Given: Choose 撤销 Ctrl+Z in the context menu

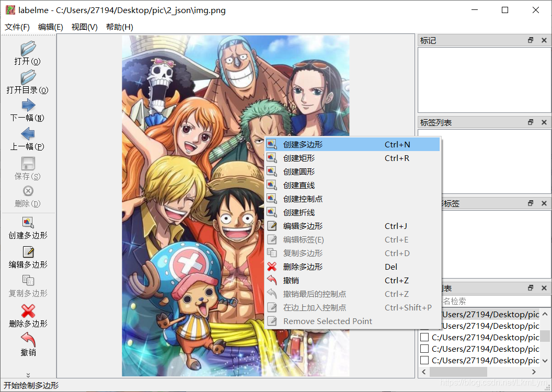Looking at the screenshot, I should (x=352, y=281).
